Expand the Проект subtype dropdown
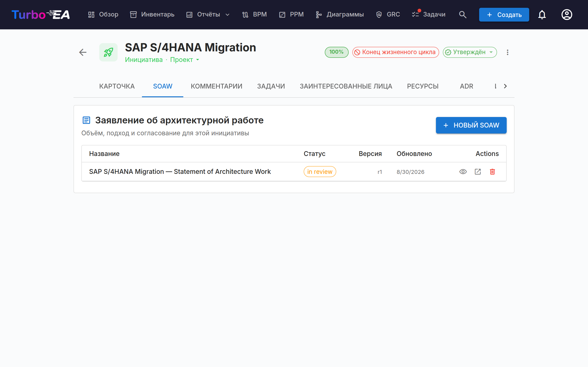Screen dimensions: 588x367 click(x=185, y=60)
